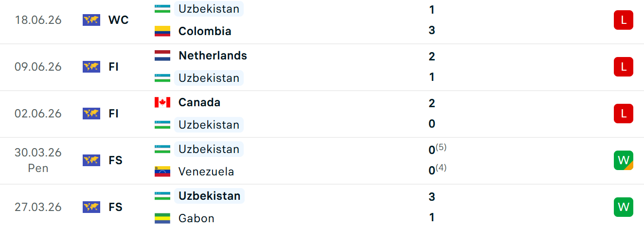The height and width of the screenshot is (230, 644).
Task: Click the Uzbekistan flag in Colombia match
Action: 162,9
